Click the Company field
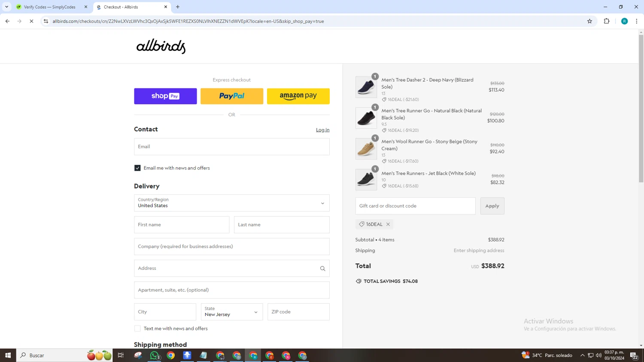Image resolution: width=644 pixels, height=362 pixels. tap(232, 247)
